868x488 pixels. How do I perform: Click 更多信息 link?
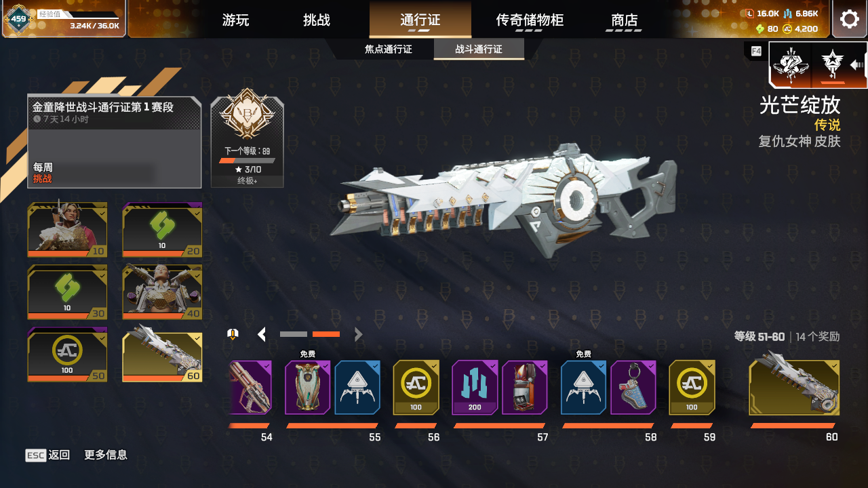106,455
